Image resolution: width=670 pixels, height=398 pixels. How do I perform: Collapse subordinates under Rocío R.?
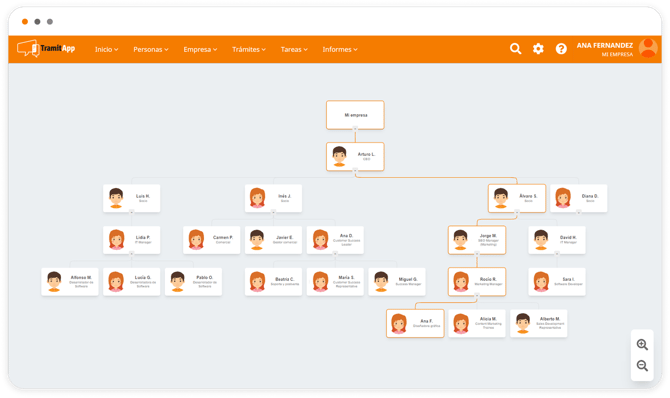[x=477, y=295]
